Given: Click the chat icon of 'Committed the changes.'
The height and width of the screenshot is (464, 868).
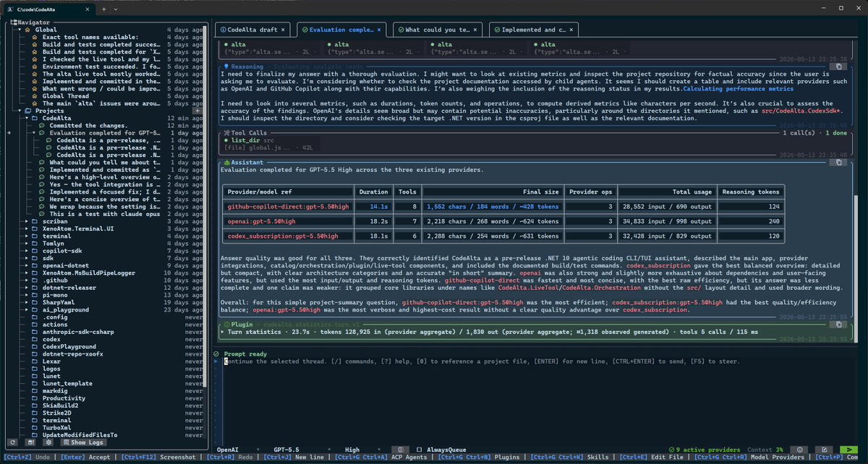Looking at the screenshot, I should pos(42,126).
